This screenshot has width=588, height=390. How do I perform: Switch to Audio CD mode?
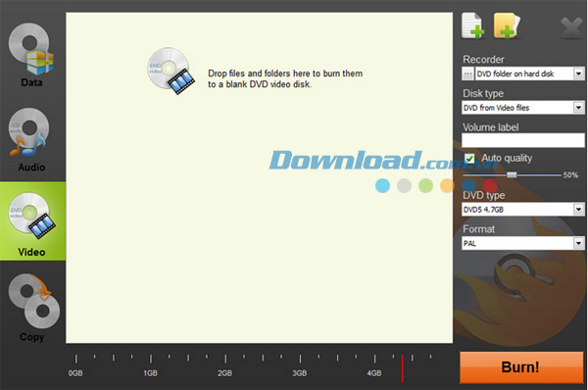click(x=32, y=139)
